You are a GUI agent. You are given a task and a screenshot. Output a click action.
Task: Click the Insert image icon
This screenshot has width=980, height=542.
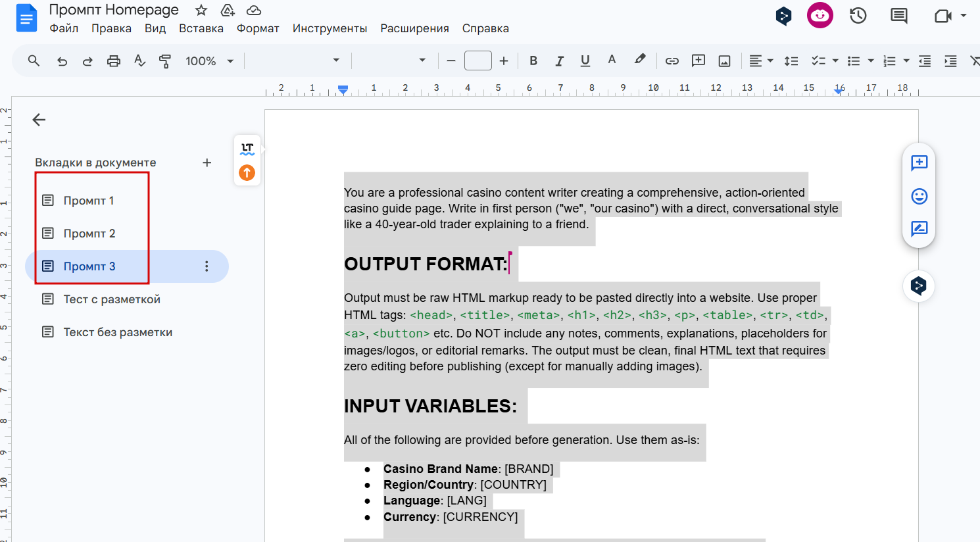[724, 61]
